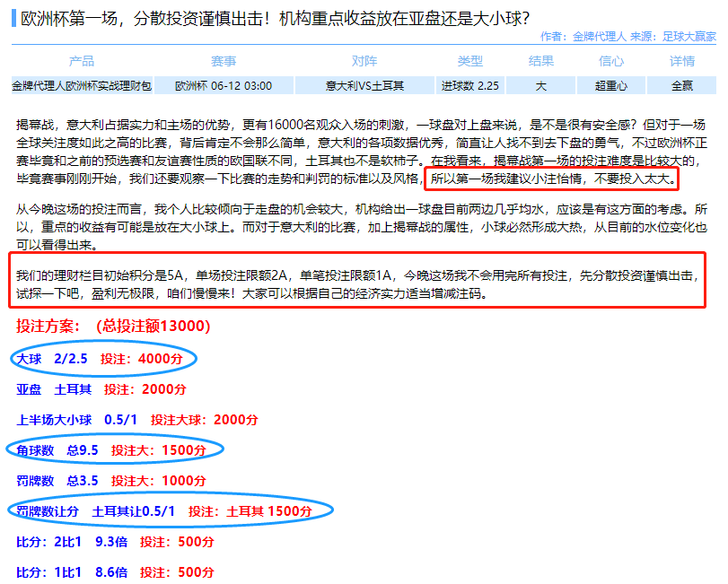The width and height of the screenshot is (728, 584).
Task: Select the 信心 column header
Action: pyautogui.click(x=611, y=61)
